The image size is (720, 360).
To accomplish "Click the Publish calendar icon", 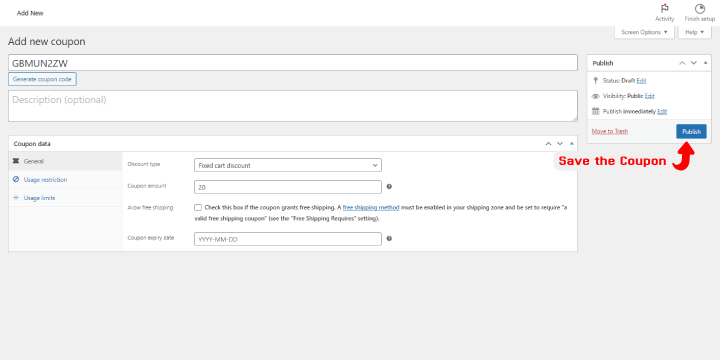I will (x=596, y=111).
